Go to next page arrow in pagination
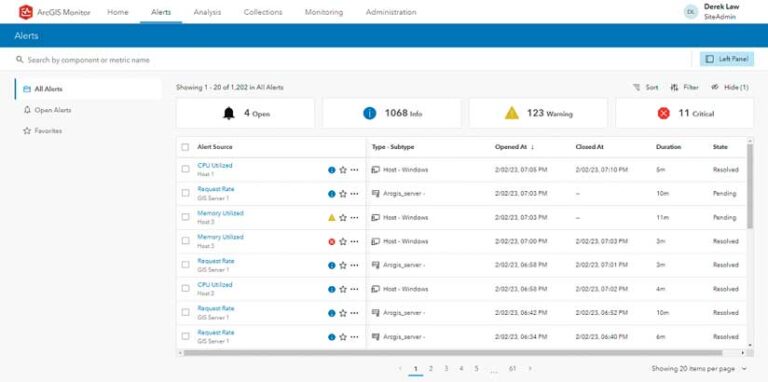Viewport: 768px width, 382px height. click(x=529, y=368)
